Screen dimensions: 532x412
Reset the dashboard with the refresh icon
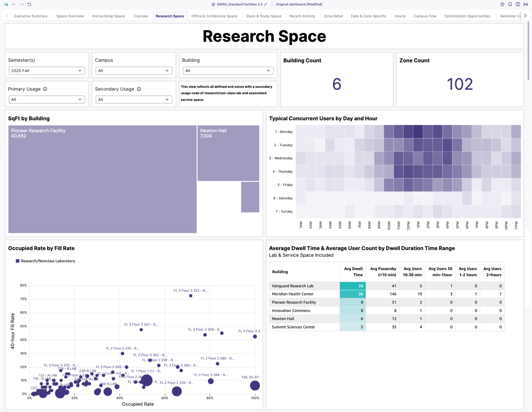click(x=29, y=4)
